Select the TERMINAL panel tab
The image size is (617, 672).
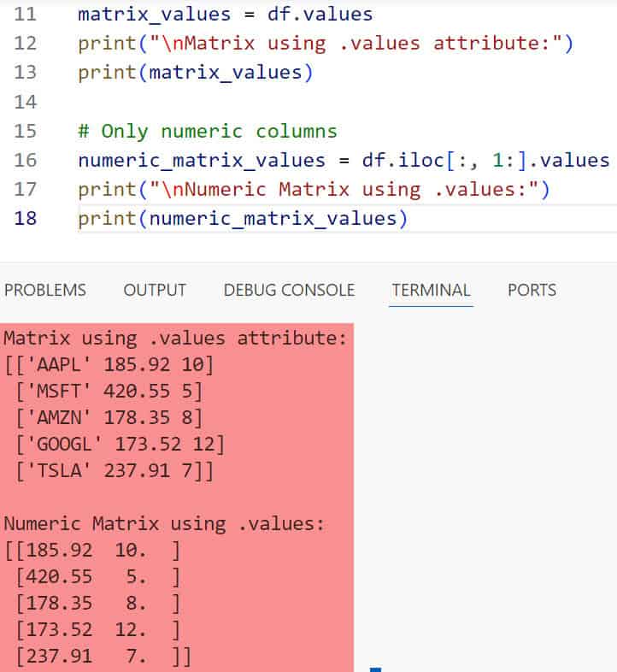(x=431, y=290)
